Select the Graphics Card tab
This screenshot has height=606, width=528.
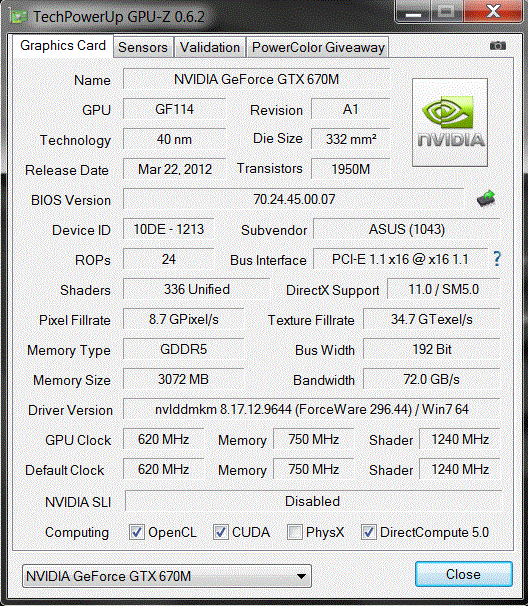pos(63,46)
